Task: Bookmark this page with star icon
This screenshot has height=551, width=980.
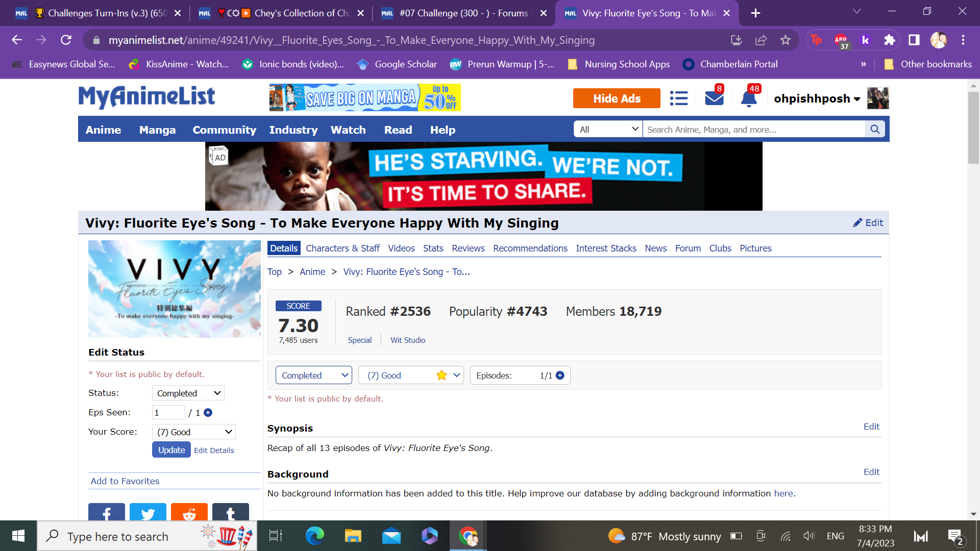Action: tap(786, 40)
